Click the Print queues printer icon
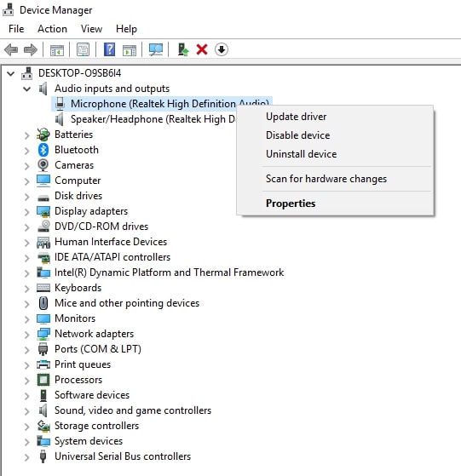 [x=43, y=364]
